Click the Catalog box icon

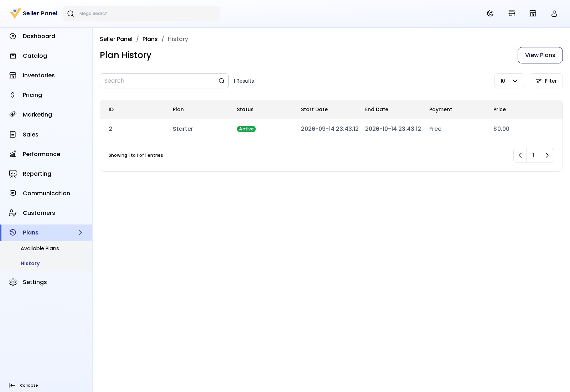[x=13, y=56]
